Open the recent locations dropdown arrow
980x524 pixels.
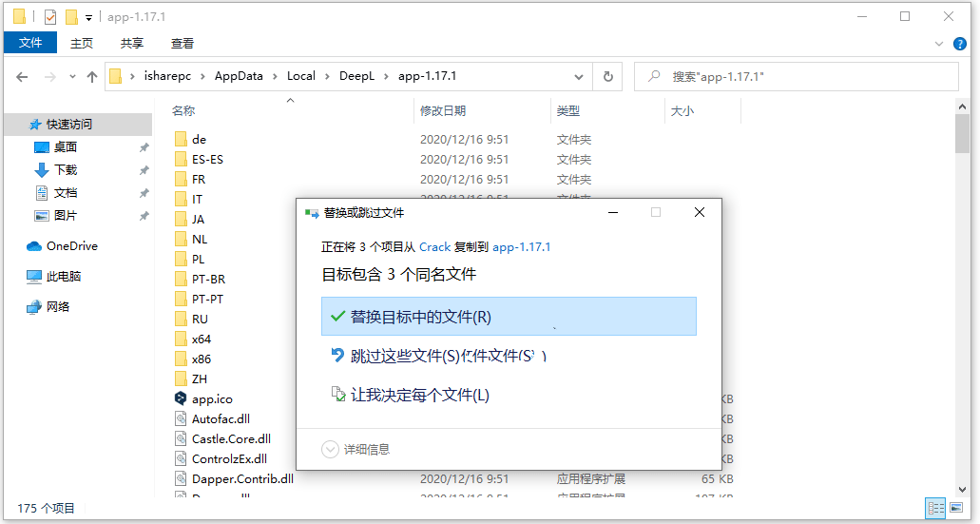tap(72, 77)
